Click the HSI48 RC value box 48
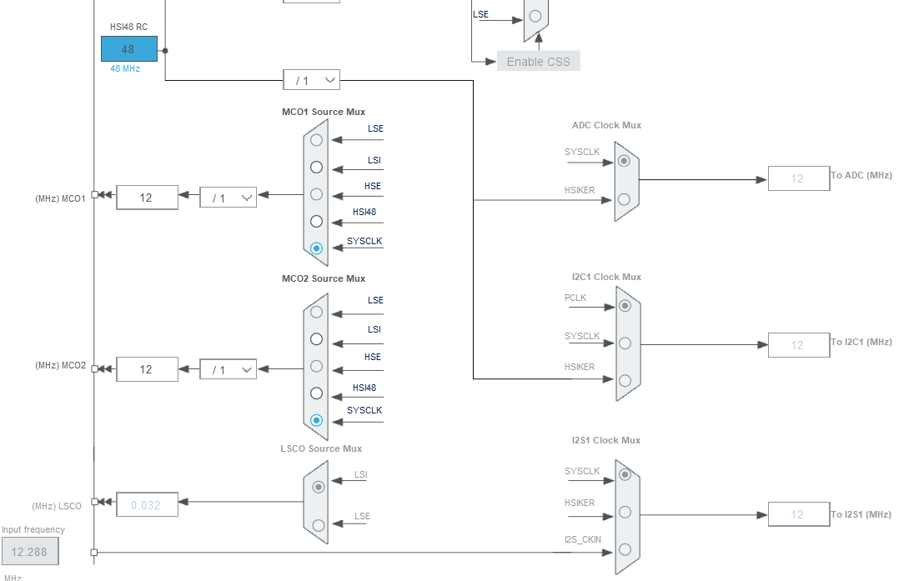This screenshot has height=581, width=924. (x=129, y=49)
